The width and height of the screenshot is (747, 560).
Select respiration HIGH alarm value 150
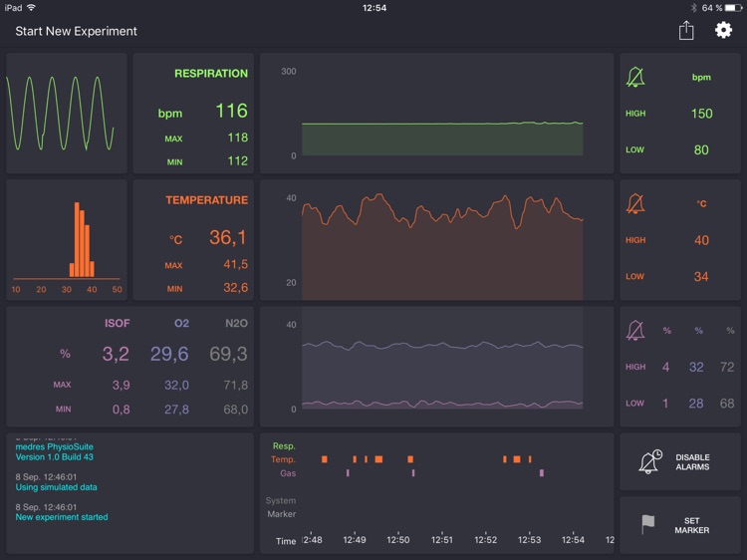pos(702,114)
